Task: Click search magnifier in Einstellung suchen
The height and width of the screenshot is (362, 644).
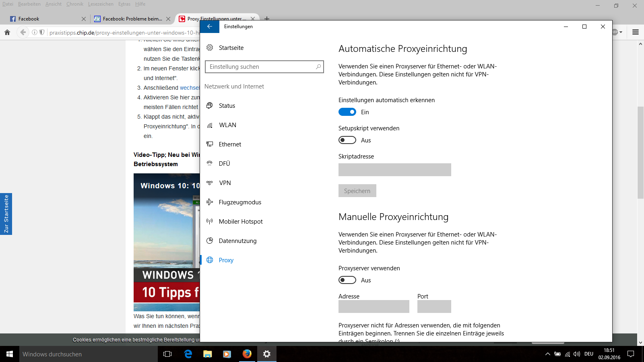Action: coord(318,67)
